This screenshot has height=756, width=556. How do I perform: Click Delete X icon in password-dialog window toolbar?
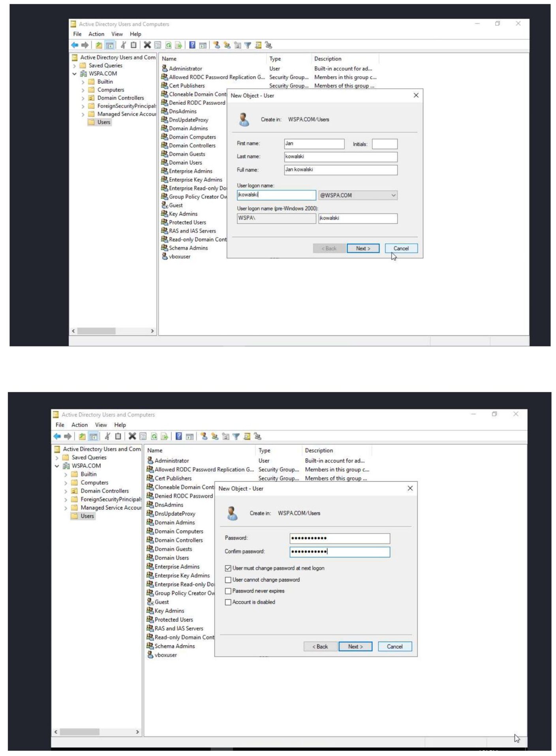click(x=132, y=436)
